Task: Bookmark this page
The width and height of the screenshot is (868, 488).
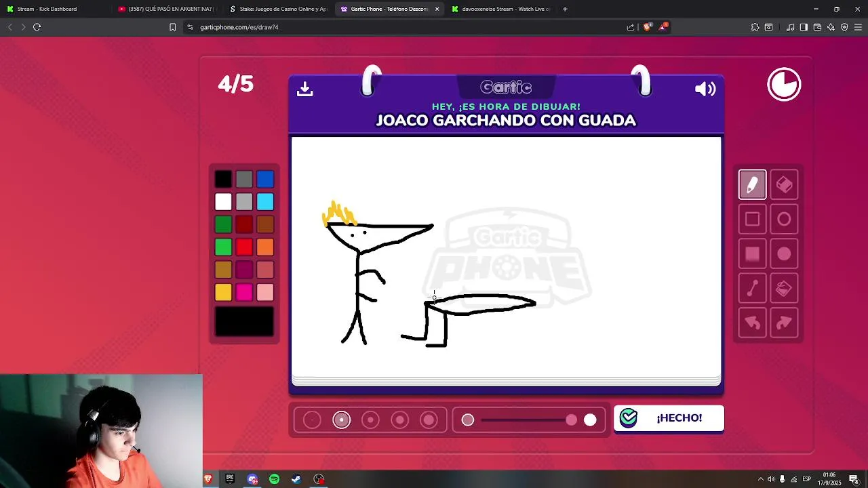Action: point(172,27)
